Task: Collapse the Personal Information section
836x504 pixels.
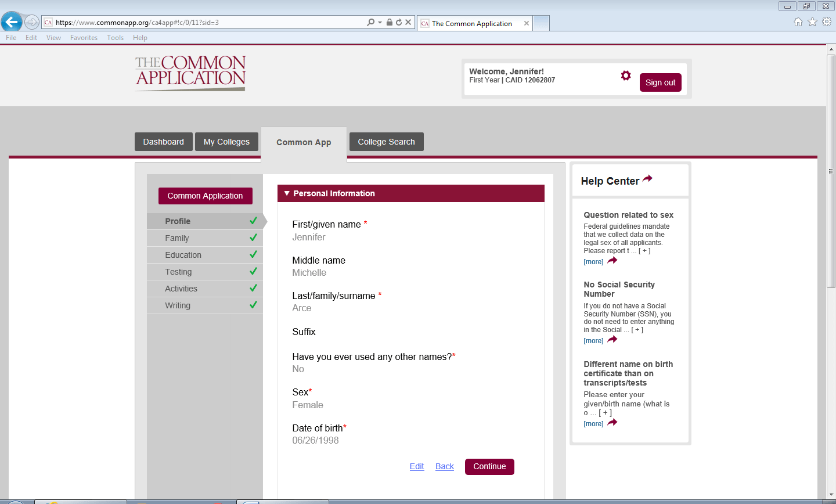Action: pos(287,193)
